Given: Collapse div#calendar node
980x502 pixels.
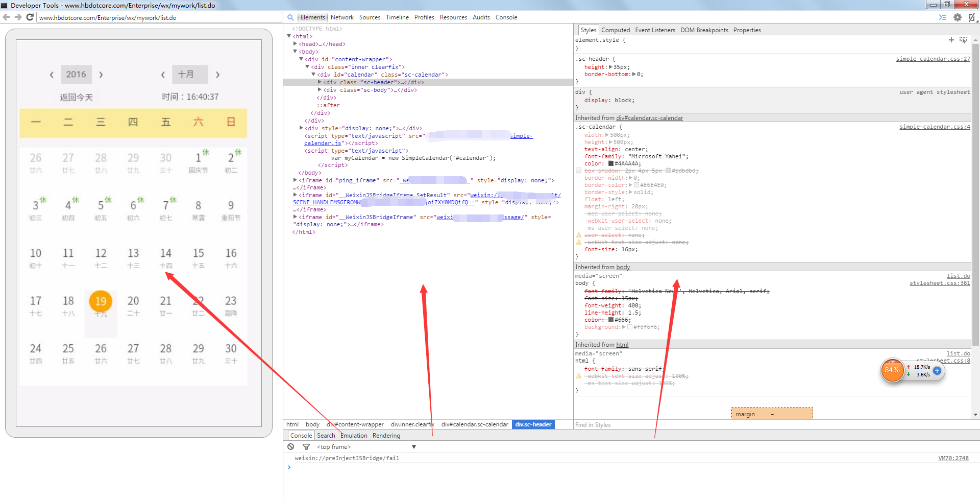Looking at the screenshot, I should (x=313, y=75).
